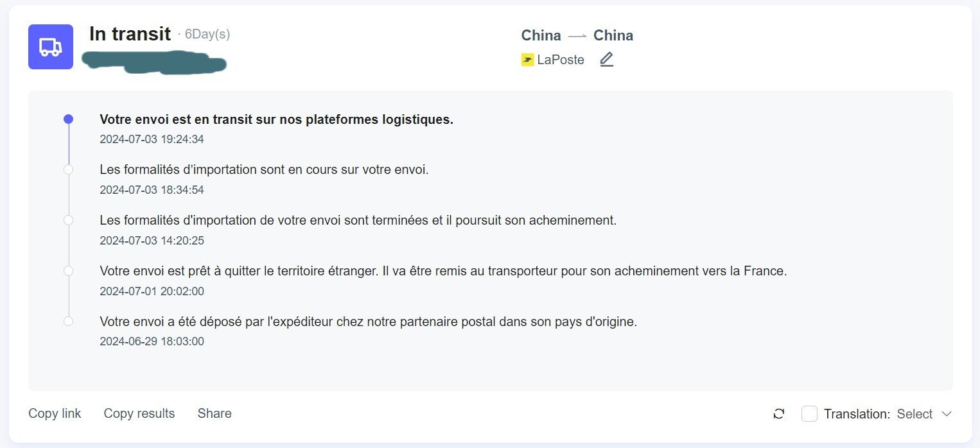Expand the translation language chevron arrow
980x448 pixels.
pos(946,414)
